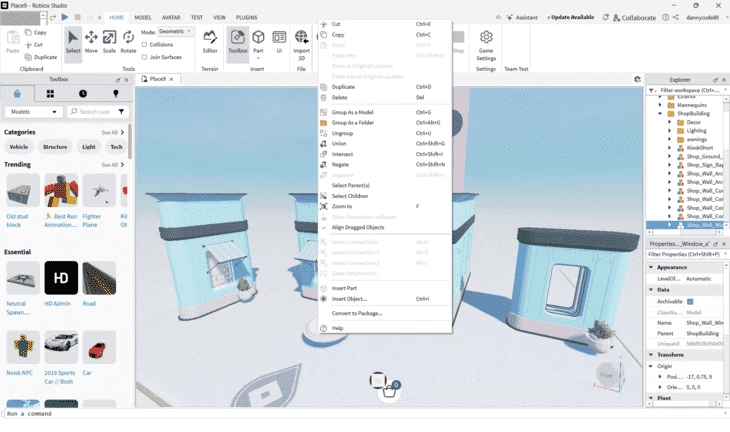
Task: Open the Models category dropdown in Toolbox
Action: click(x=34, y=112)
